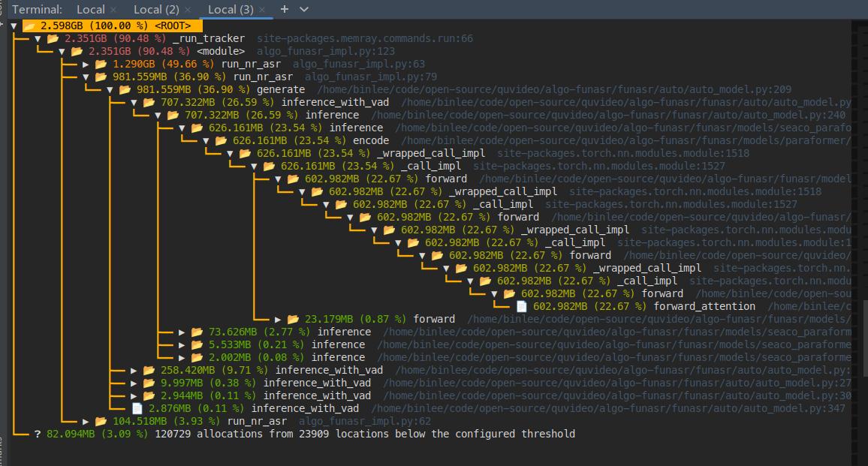Close the Local (2) terminal tab
The width and height of the screenshot is (868, 466).
188,10
